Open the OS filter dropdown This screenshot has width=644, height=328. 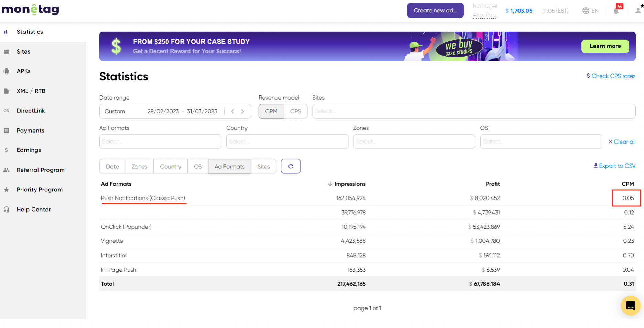(x=541, y=142)
